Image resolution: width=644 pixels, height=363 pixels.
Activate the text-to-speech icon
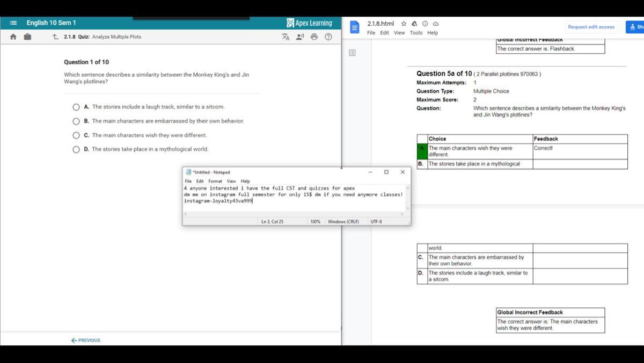pyautogui.click(x=300, y=37)
